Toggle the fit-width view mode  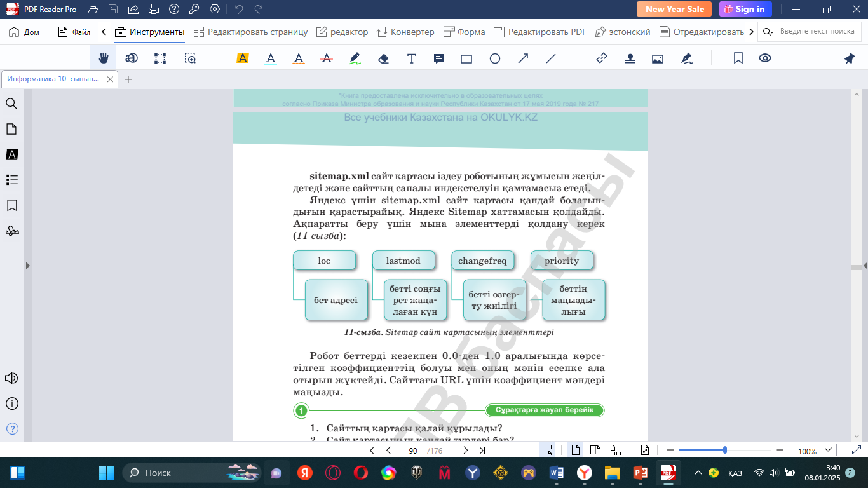pos(546,451)
